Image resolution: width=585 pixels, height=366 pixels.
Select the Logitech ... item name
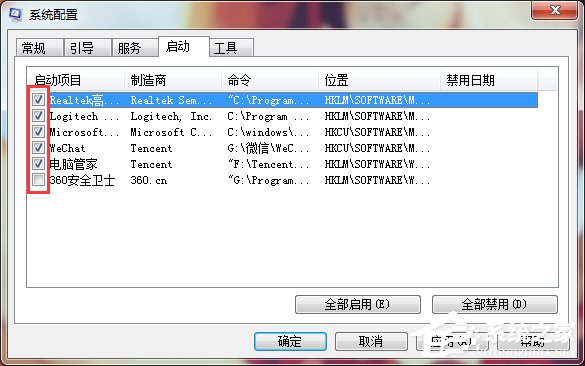click(84, 116)
